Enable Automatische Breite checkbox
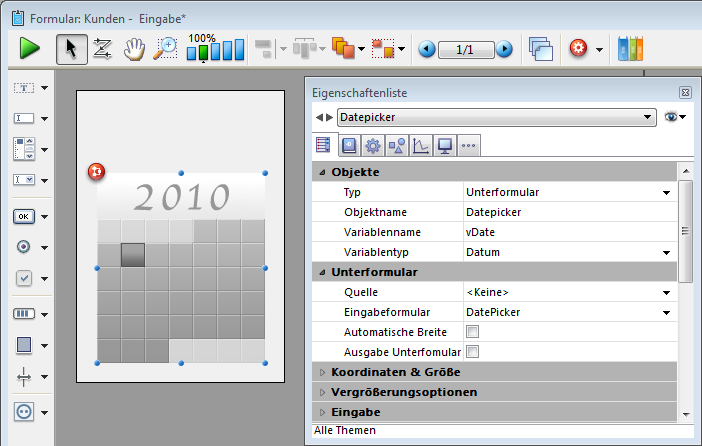The image size is (702, 446). (x=473, y=332)
